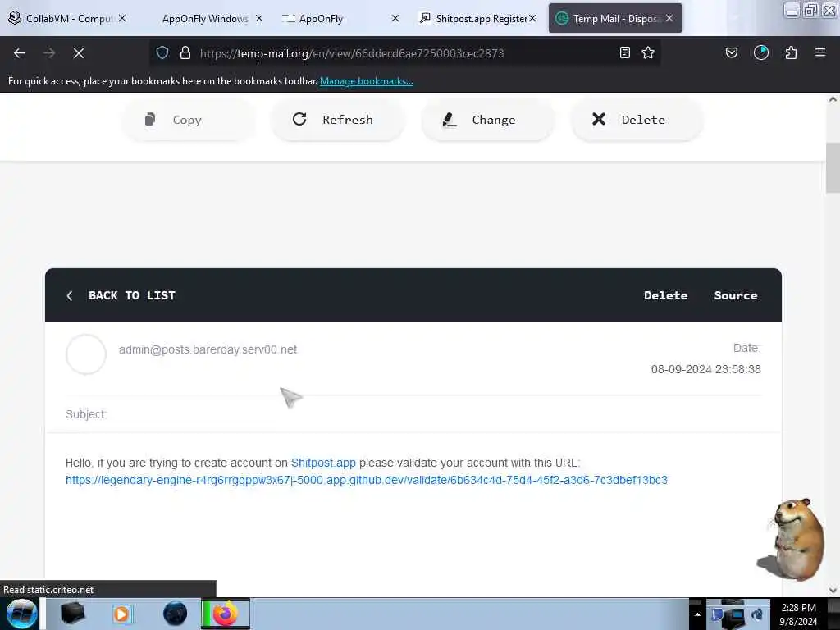Close the Temp Mail tab
The height and width of the screenshot is (630, 840).
click(x=669, y=18)
